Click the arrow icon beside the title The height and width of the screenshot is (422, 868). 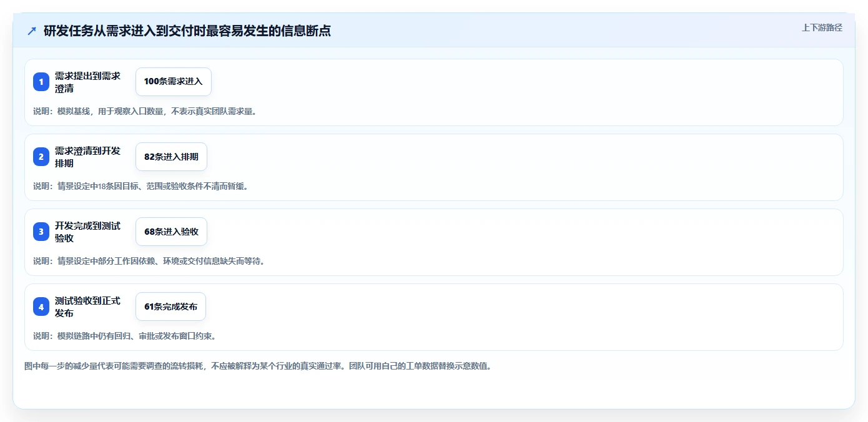[x=32, y=31]
